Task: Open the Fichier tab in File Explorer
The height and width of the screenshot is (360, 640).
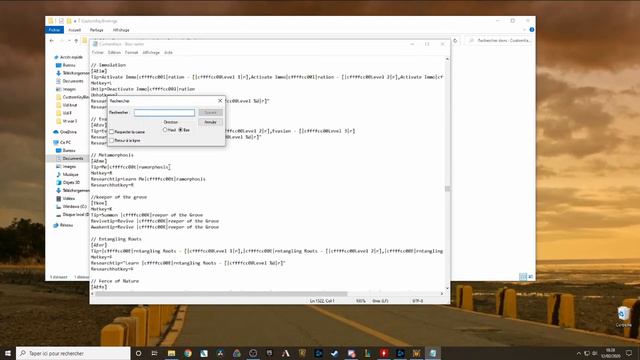Action: [55, 30]
